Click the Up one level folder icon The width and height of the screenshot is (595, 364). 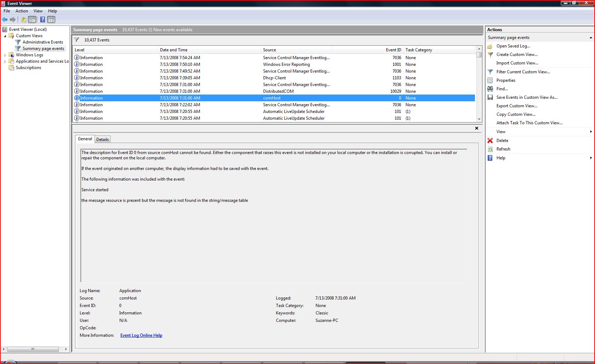coord(23,19)
